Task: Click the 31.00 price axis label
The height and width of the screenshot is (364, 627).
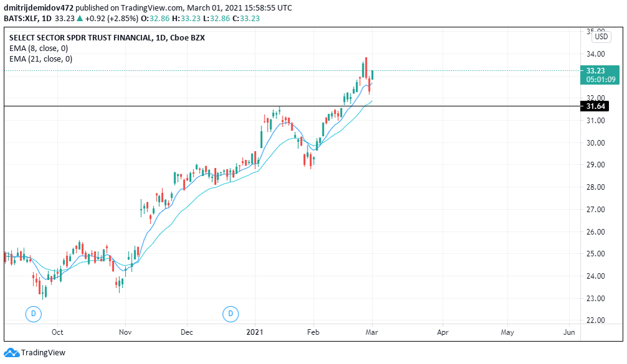Action: click(x=595, y=121)
